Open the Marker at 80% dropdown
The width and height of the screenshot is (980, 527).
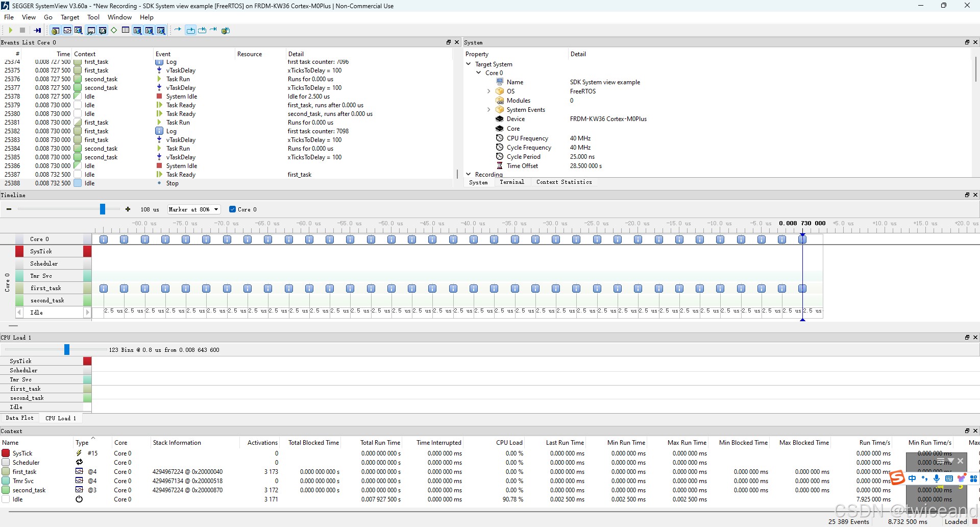193,209
